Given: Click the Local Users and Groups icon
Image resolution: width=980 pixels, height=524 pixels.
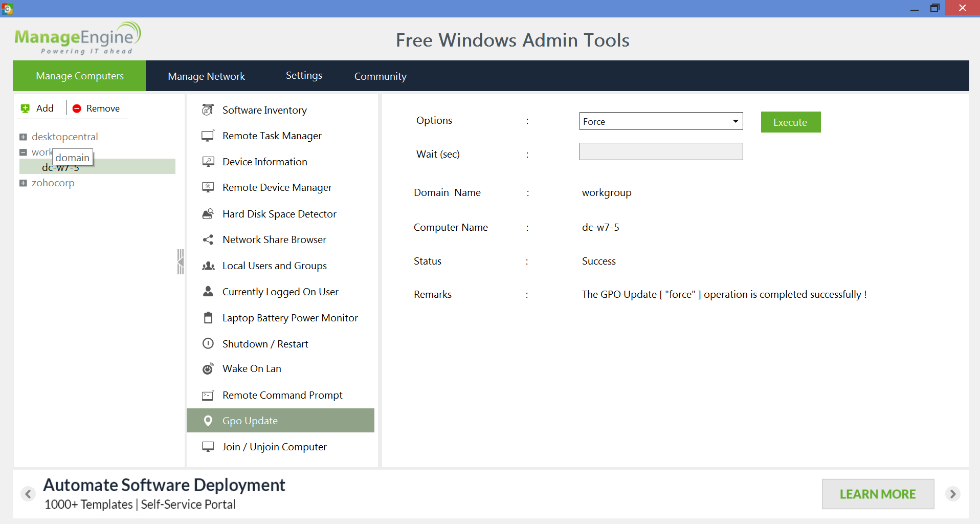Looking at the screenshot, I should (208, 266).
